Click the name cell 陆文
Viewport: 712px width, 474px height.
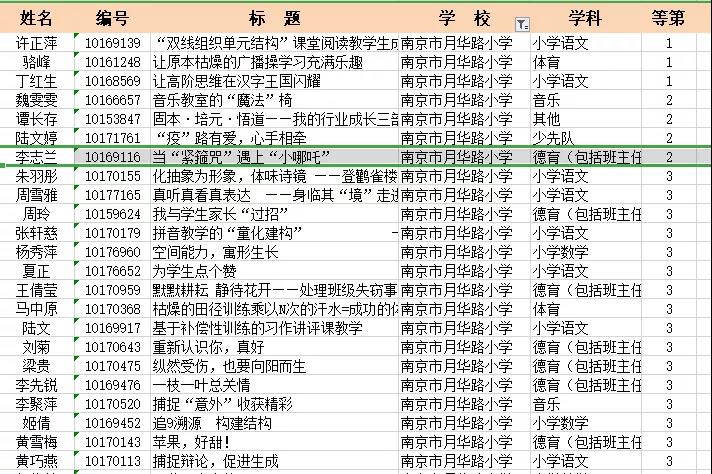(x=36, y=328)
